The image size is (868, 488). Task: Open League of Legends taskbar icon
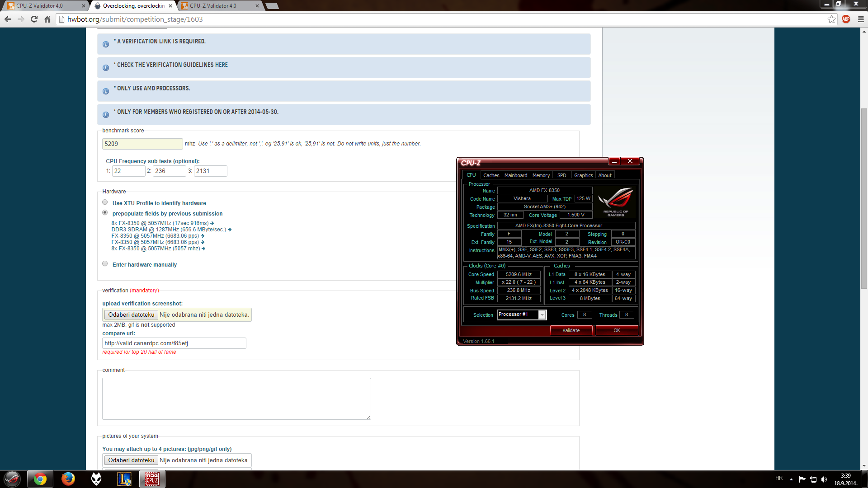tap(124, 479)
